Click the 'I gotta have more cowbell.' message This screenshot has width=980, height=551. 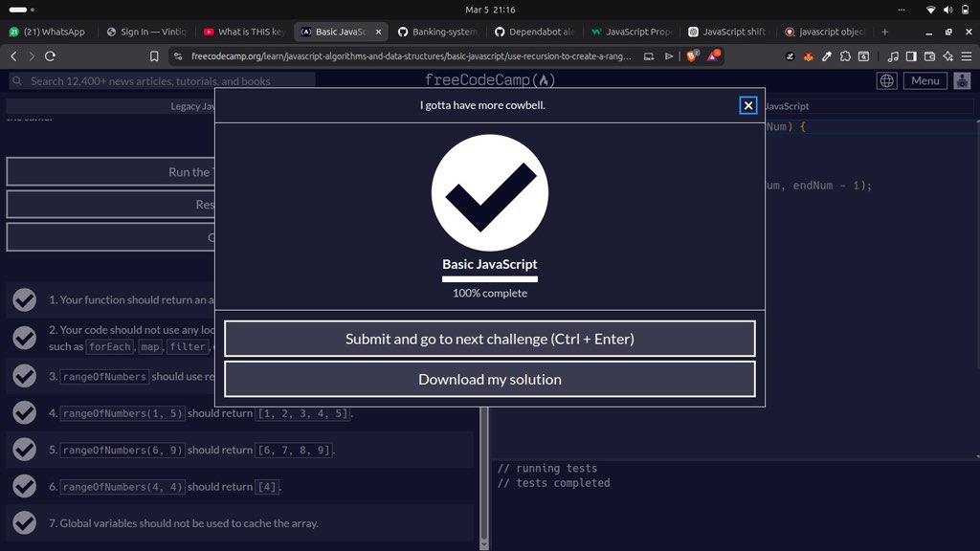[482, 105]
